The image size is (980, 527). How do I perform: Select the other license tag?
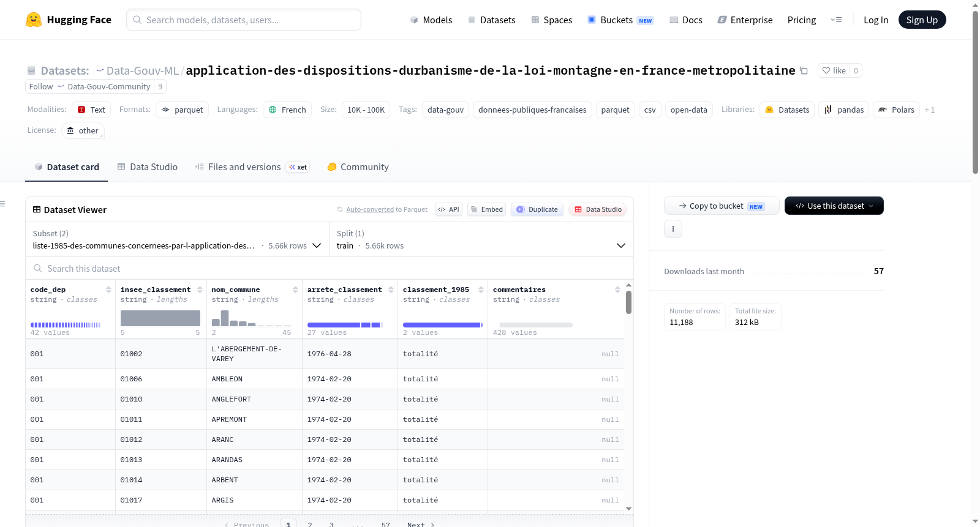pos(82,130)
